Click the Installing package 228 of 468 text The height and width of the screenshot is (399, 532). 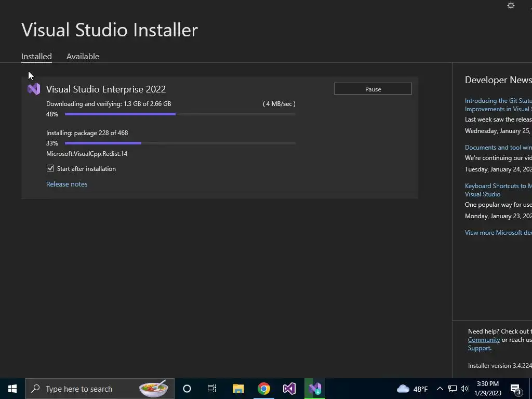point(87,132)
